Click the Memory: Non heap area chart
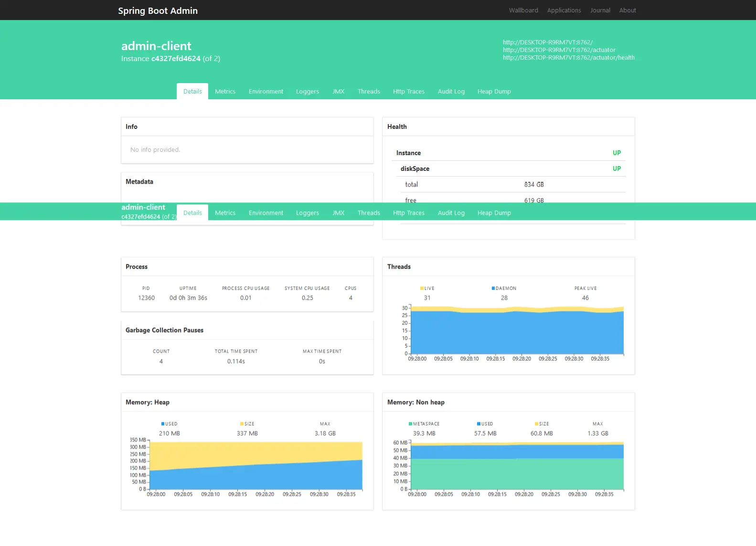The image size is (756, 546). point(517,465)
